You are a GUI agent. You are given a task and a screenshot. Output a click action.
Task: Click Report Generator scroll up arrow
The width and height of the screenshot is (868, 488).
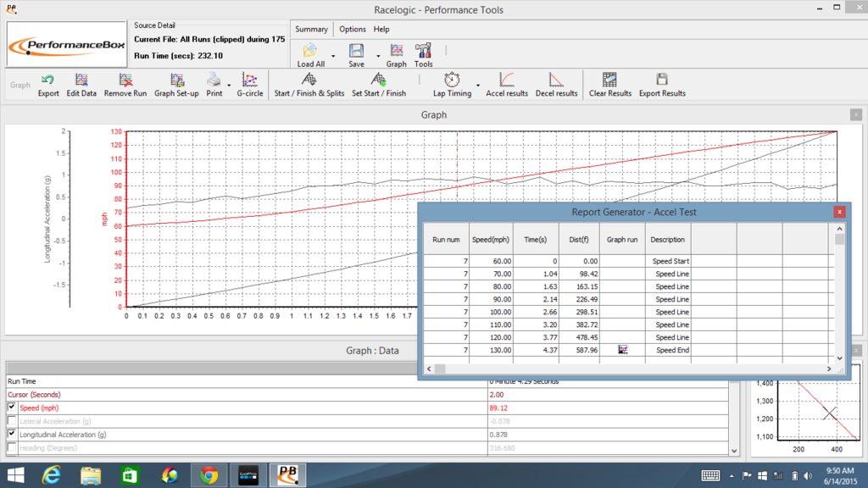[x=839, y=229]
